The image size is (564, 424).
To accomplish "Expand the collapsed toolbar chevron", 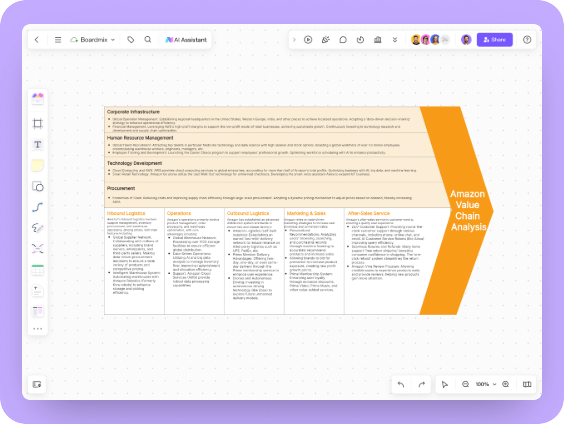I will click(294, 40).
